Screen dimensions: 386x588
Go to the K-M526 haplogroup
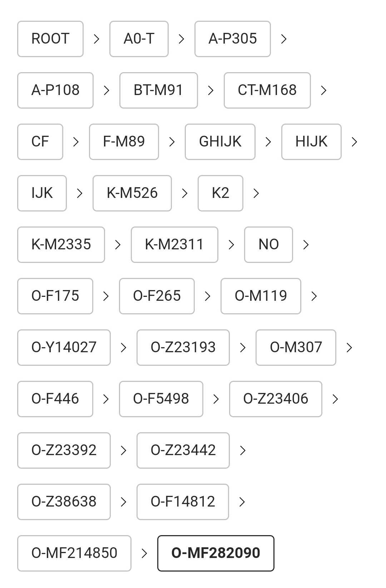click(132, 193)
